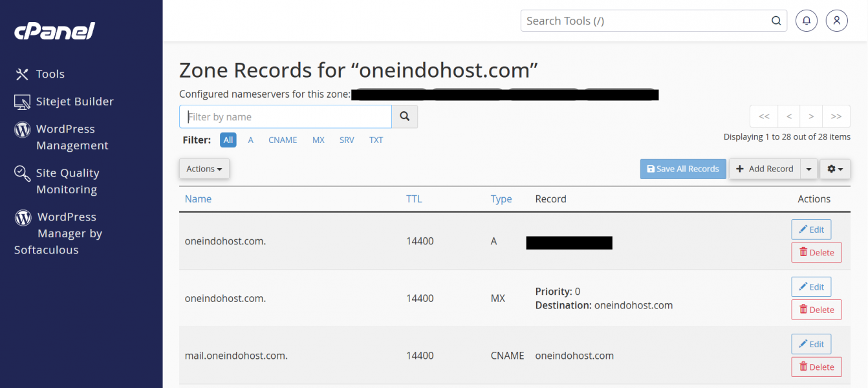The width and height of the screenshot is (868, 388).
Task: Select the TXT filter
Action: (376, 140)
